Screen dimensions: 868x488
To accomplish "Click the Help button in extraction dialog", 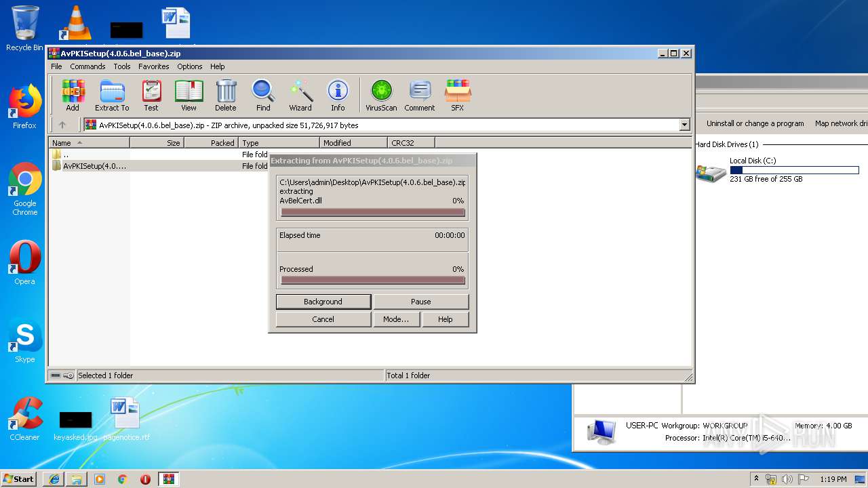I will pos(445,319).
